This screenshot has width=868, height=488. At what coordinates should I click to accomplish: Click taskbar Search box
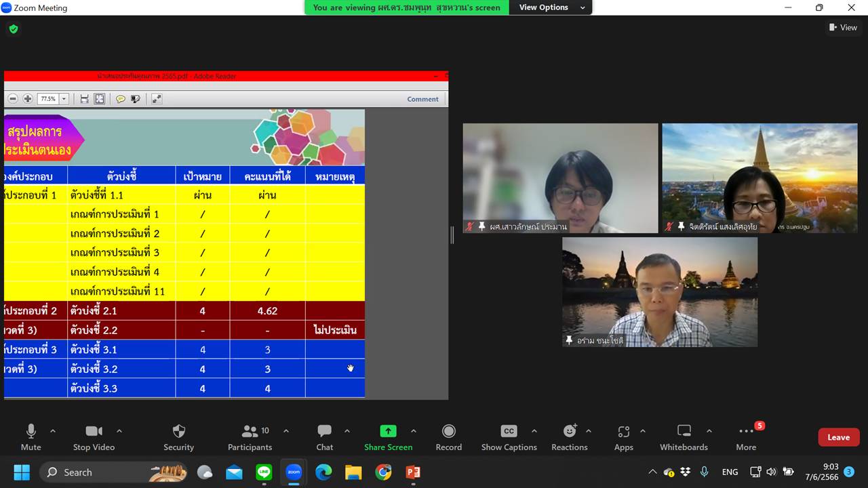pyautogui.click(x=114, y=472)
